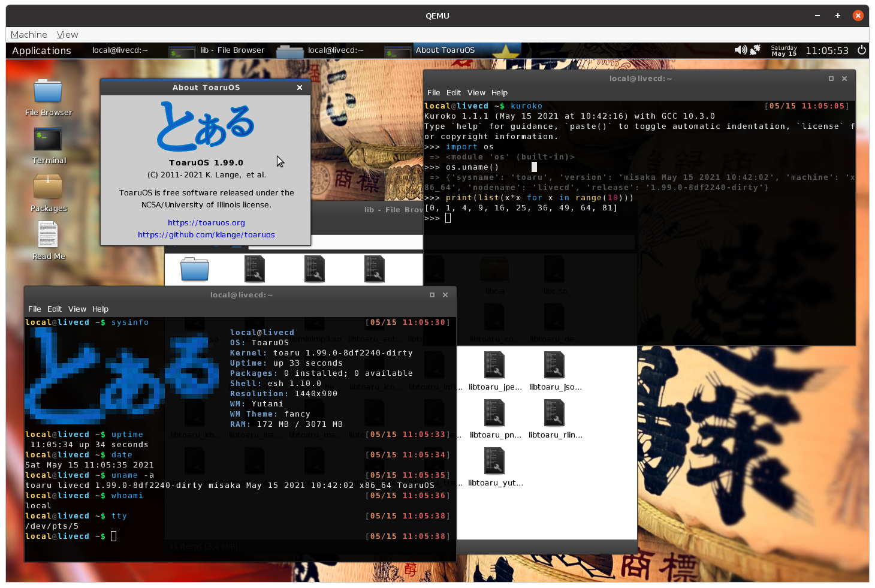875x588 pixels.
Task: Select the libtoaru_yut... file icon
Action: click(494, 461)
